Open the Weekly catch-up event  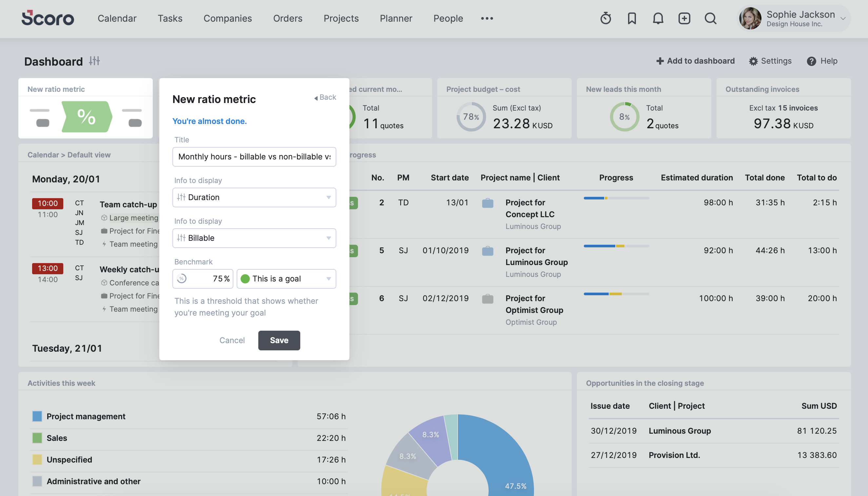pyautogui.click(x=129, y=269)
